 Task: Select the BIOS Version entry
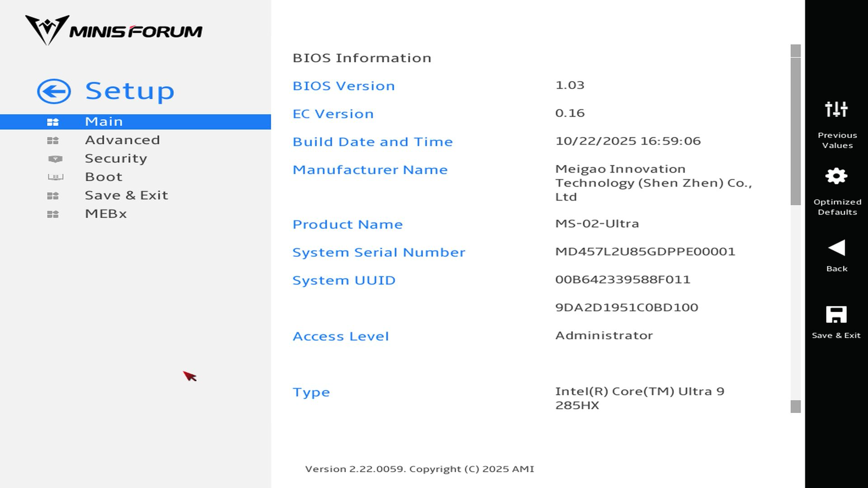point(344,86)
